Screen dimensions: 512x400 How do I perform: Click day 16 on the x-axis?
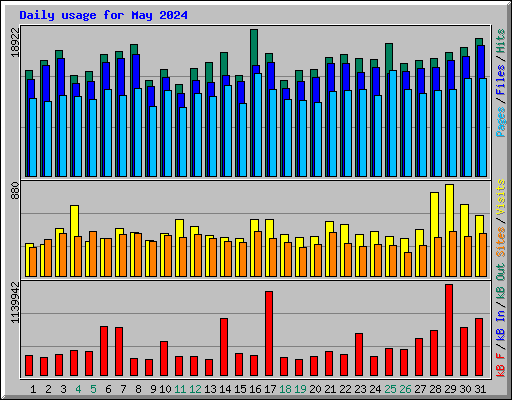coord(255,389)
